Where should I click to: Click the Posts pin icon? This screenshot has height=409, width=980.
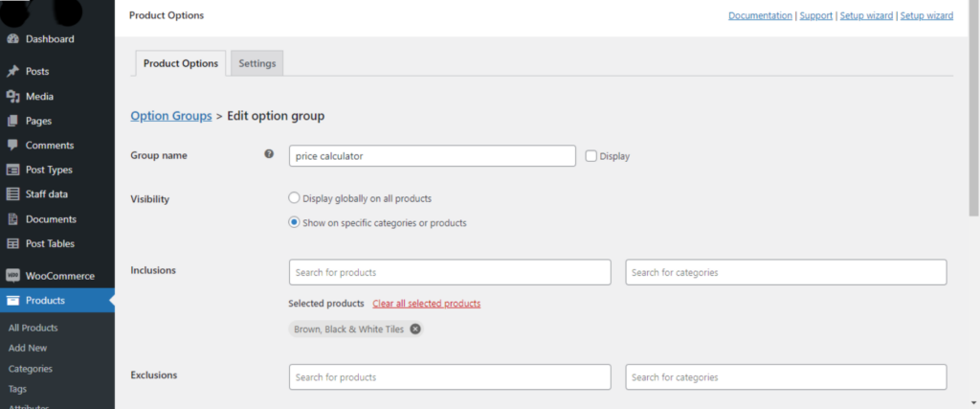click(x=12, y=71)
